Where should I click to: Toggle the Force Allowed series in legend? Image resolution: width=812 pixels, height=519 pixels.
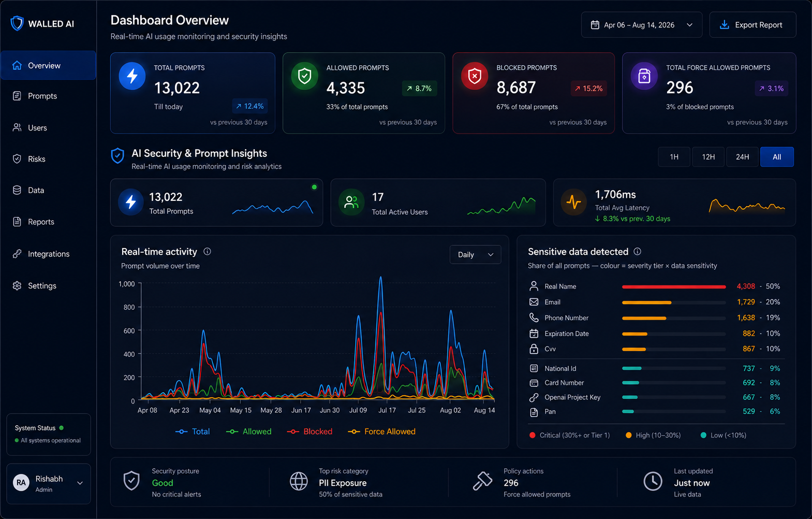click(381, 431)
